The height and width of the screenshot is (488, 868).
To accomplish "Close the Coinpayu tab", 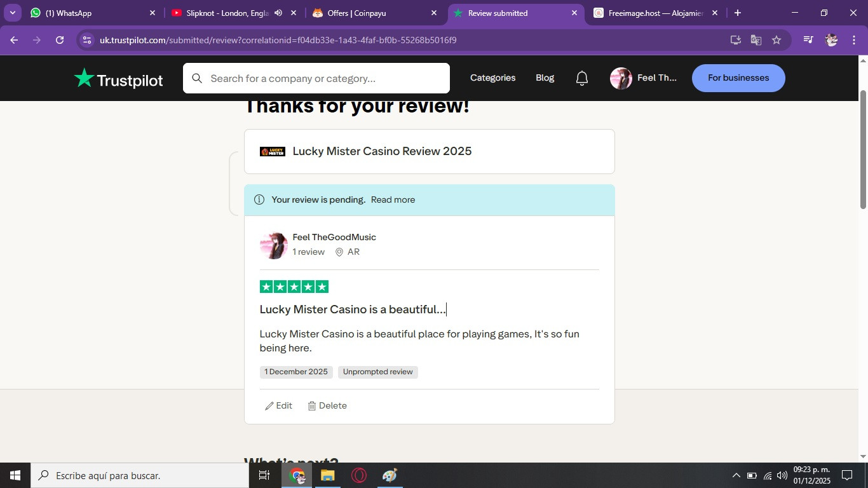I will 434,13.
